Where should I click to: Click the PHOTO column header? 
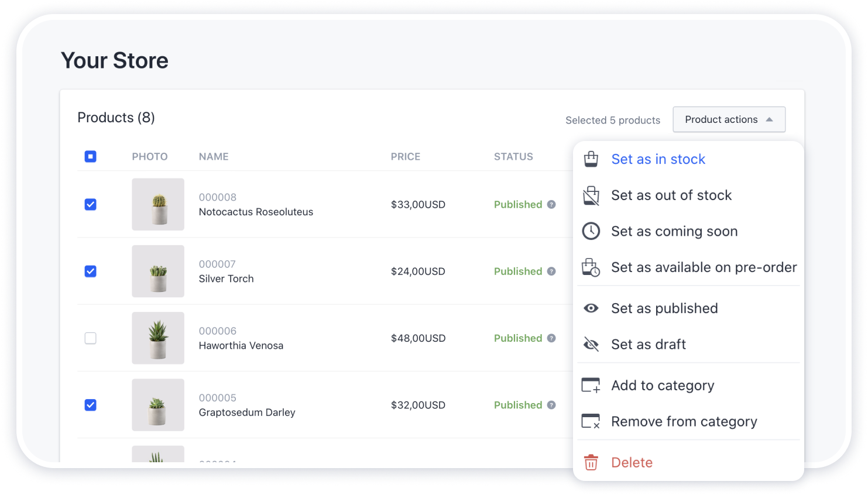(x=150, y=156)
